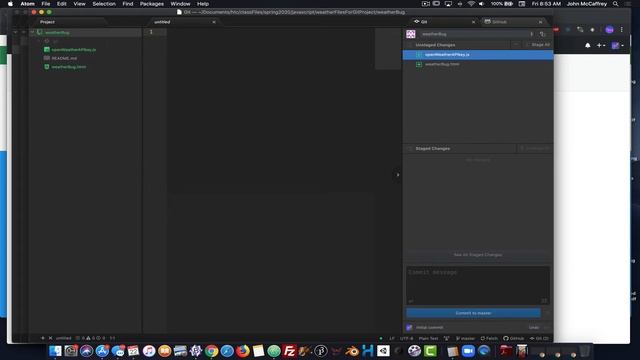Select the Initial commit in recent commits

pos(429,327)
